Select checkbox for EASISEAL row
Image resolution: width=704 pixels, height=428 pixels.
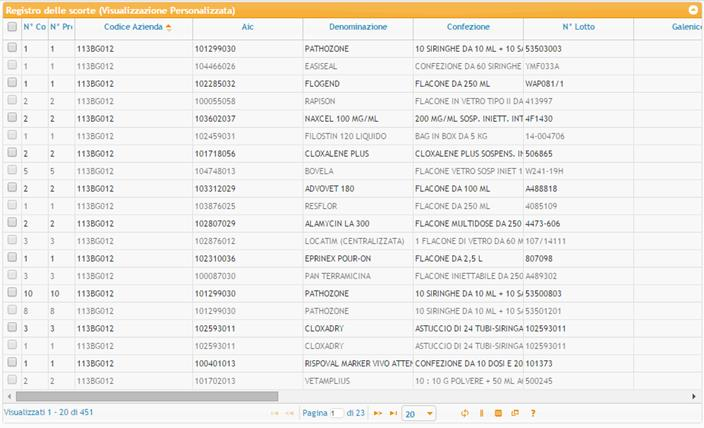(x=12, y=65)
